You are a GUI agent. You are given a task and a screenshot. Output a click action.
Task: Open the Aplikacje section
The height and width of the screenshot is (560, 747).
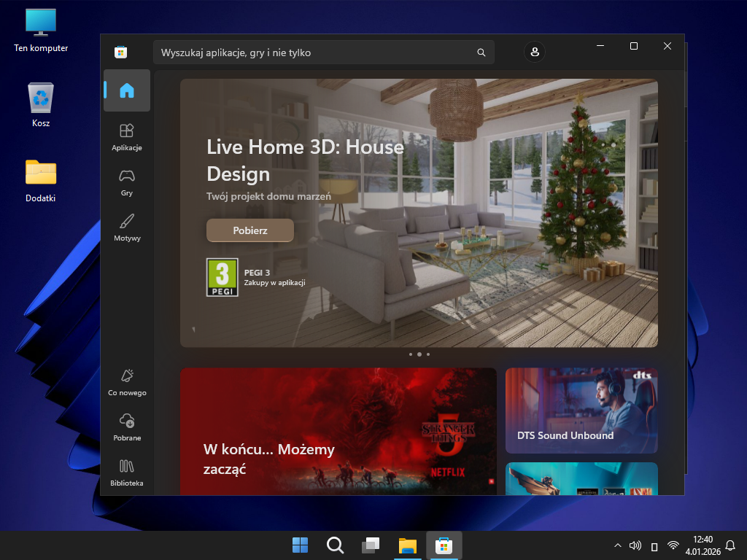[127, 136]
